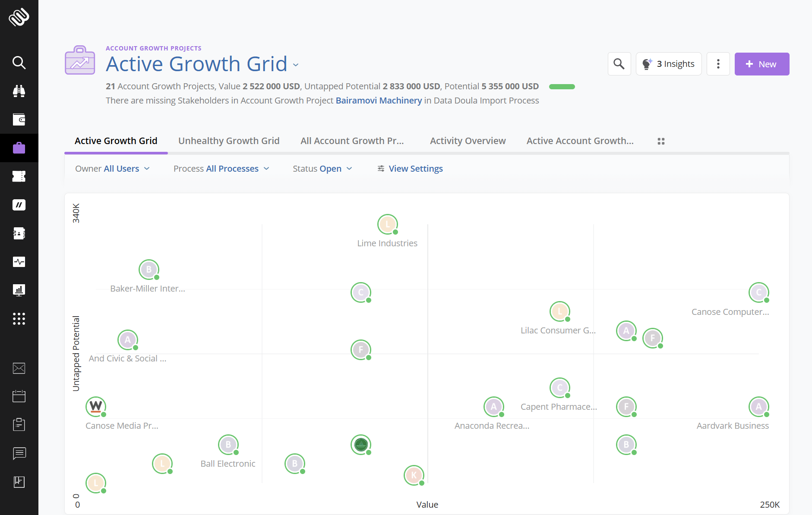812x515 pixels.
Task: Open the chat bubble icon near the bottom
Action: tap(19, 453)
